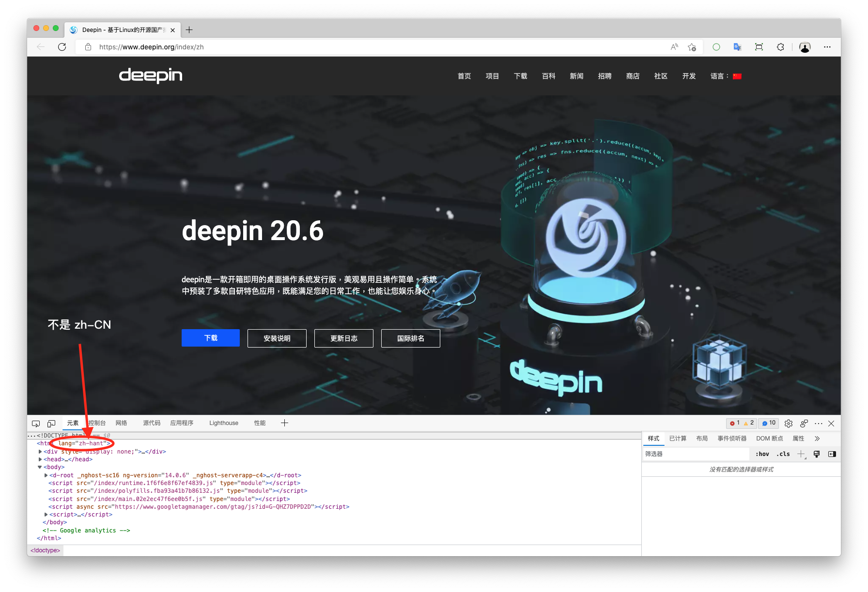Expand the hidden div node
Screen dimensions: 868x592
pyautogui.click(x=40, y=452)
